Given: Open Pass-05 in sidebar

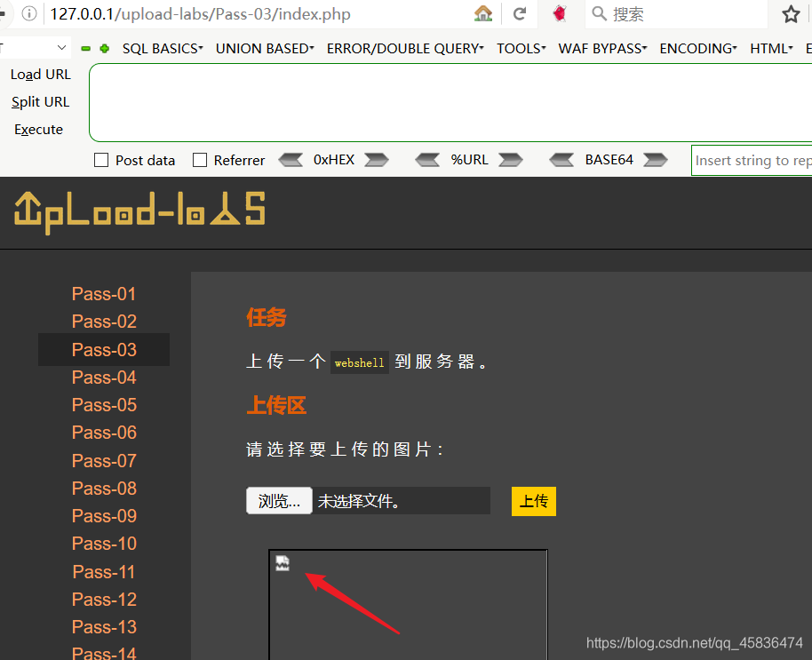Looking at the screenshot, I should (x=104, y=405).
